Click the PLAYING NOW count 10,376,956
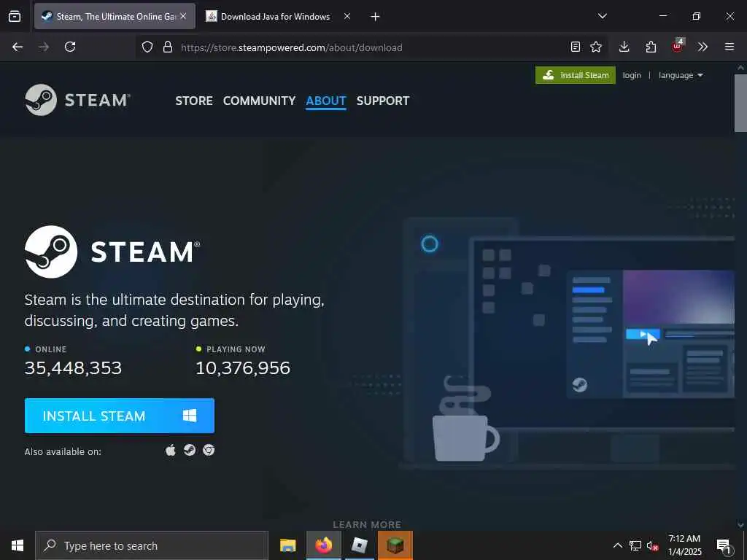This screenshot has height=560, width=747. point(243,368)
